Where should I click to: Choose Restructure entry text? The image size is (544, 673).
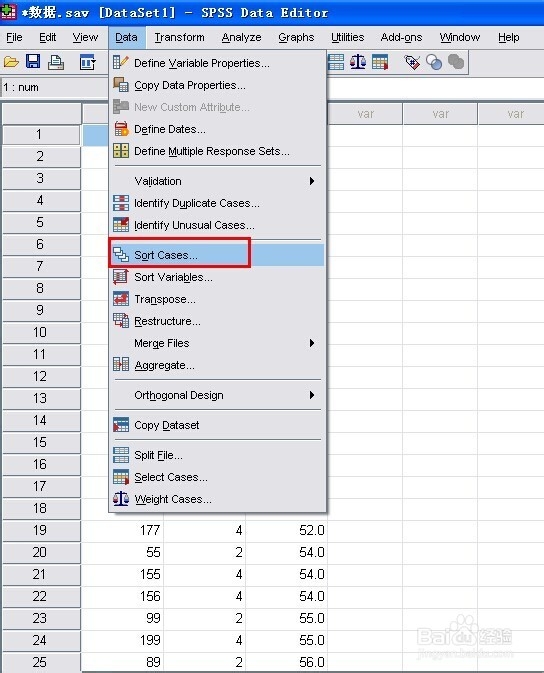[167, 321]
